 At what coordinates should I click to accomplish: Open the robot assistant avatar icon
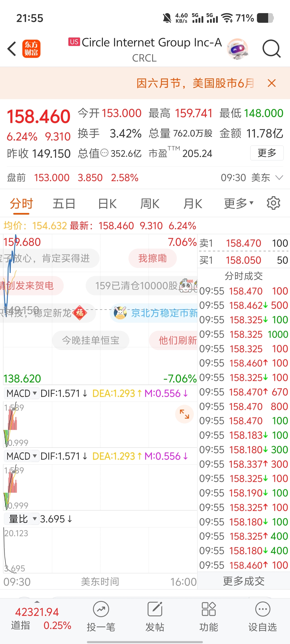coord(238,49)
